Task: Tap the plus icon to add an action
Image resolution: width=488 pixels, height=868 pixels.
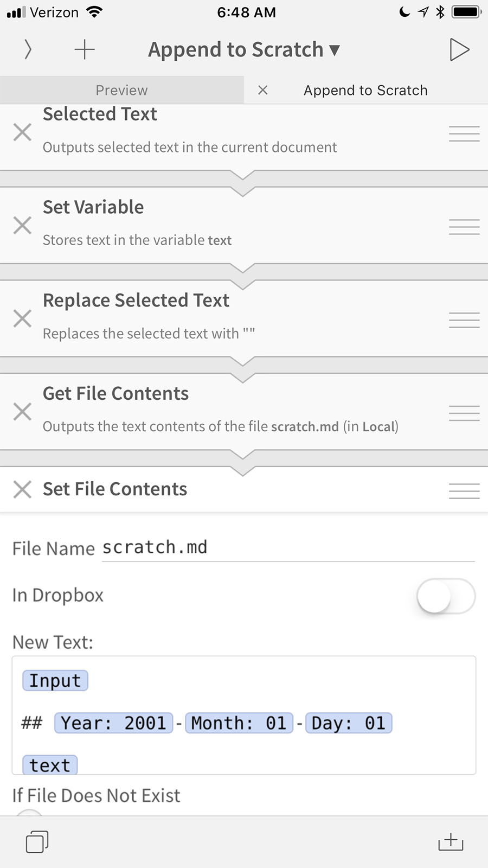Action: pos(84,49)
